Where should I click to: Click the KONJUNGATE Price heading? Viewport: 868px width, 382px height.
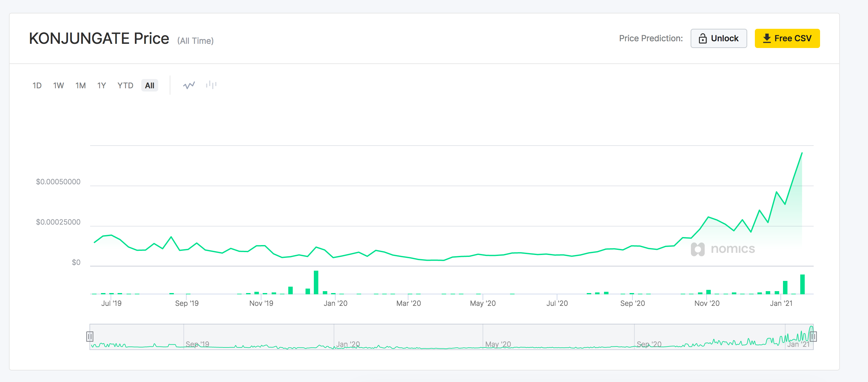click(99, 38)
